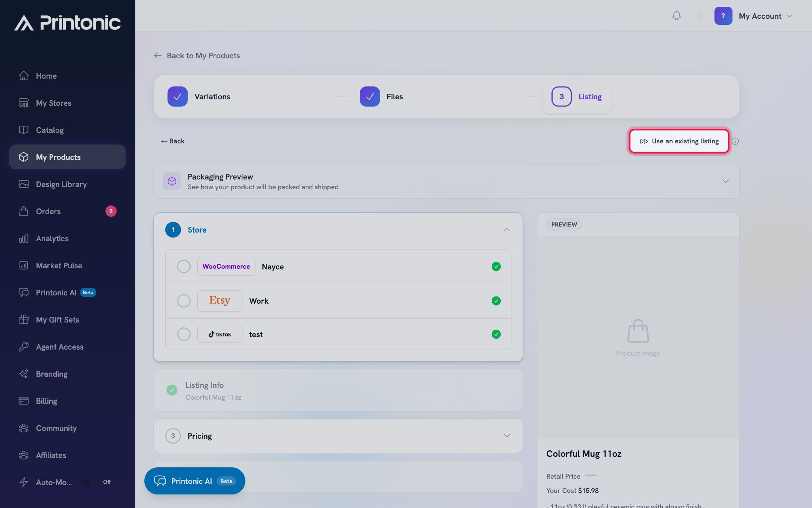Toggle the Auto-Mo switch on
This screenshot has height=508, width=812.
pos(91,482)
